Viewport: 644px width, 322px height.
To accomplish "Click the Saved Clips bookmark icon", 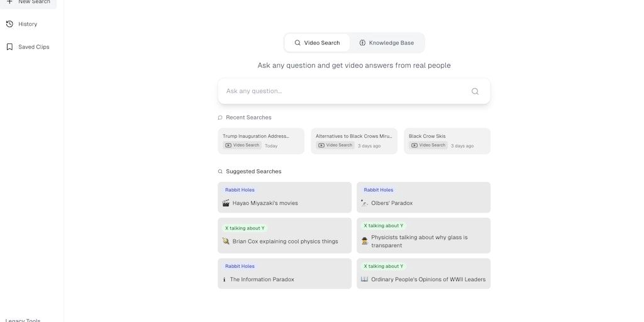I will 9,47.
